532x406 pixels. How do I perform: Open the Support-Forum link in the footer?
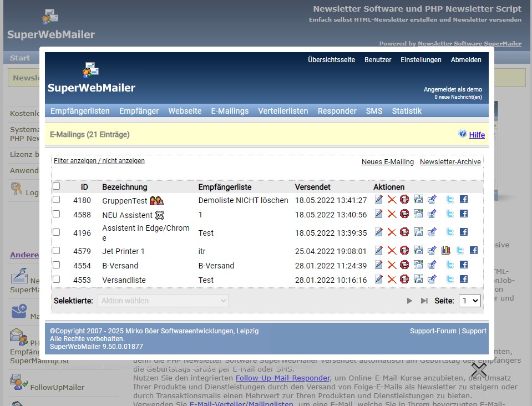433,331
